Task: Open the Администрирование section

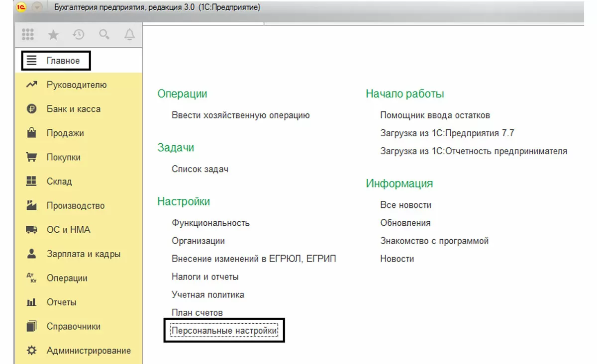Action: tap(89, 351)
